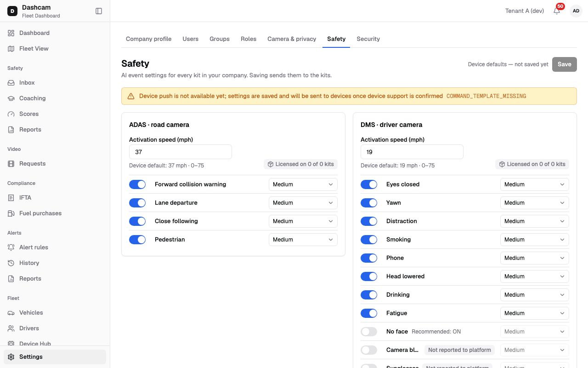Open Smoking sensitivity dropdown
The width and height of the screenshot is (588, 368).
(x=535, y=240)
